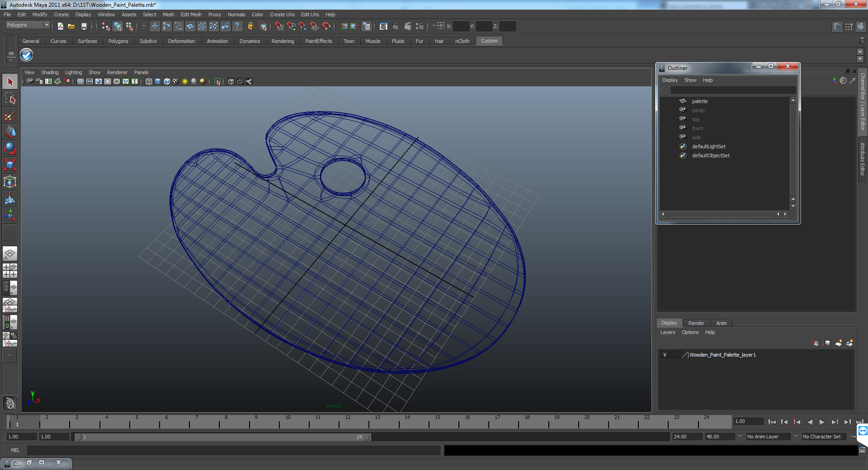Activate the Lasso Select tool
Viewport: 868px width, 470px height.
(x=10, y=99)
